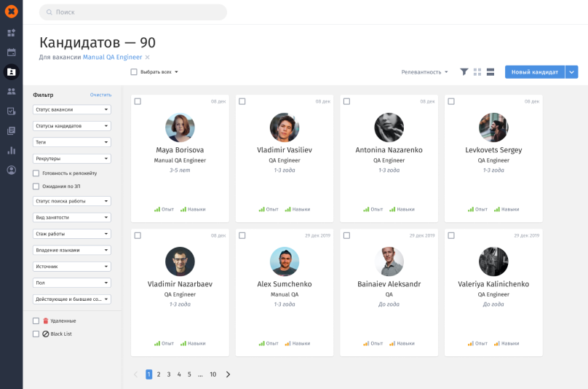Jump to page 10 of results
Image resolution: width=588 pixels, height=389 pixels.
click(212, 374)
